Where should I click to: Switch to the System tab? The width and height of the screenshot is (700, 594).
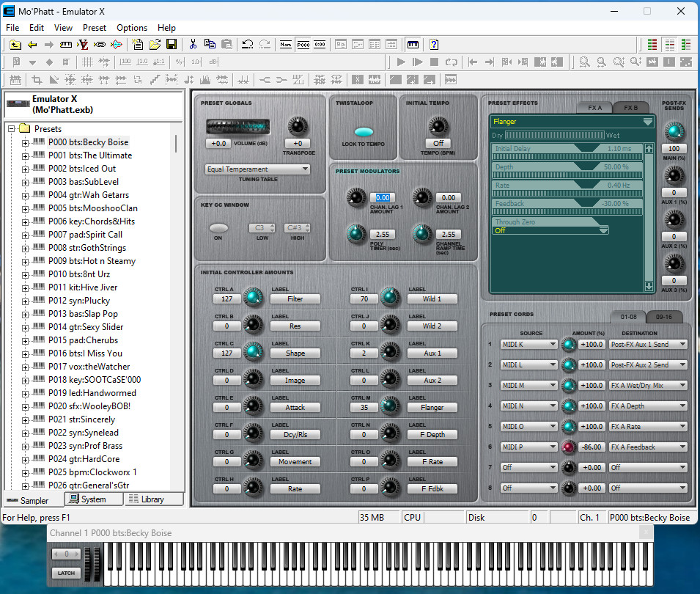tap(94, 499)
